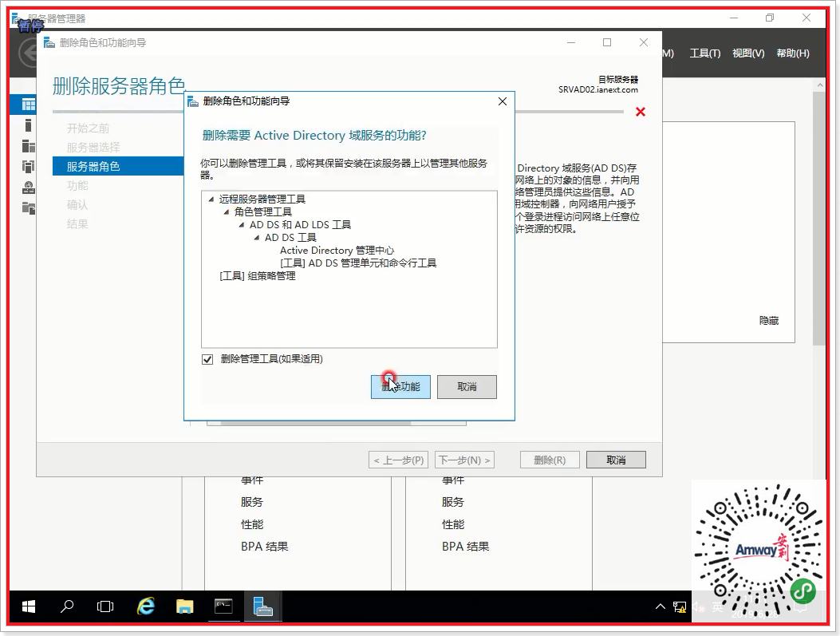Show hidden tray icons chevron
The image size is (840, 636).
[x=661, y=606]
